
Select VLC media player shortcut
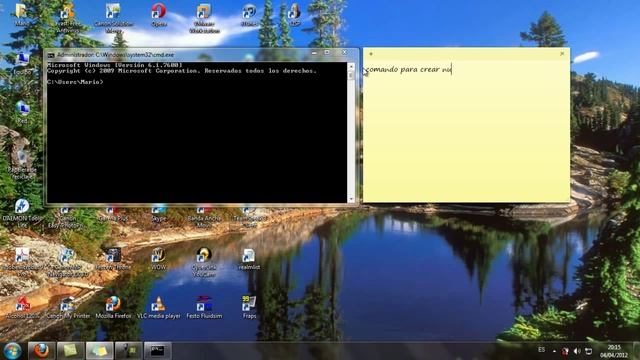pos(158,308)
